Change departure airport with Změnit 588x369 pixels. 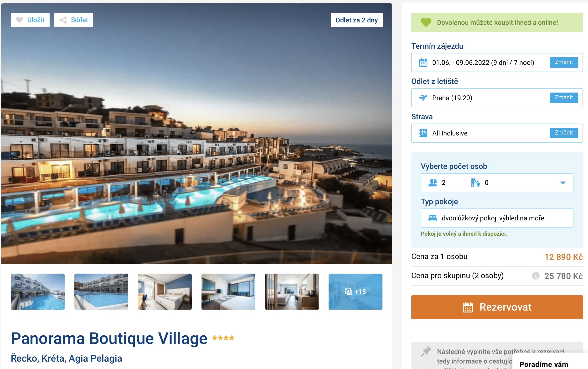click(x=564, y=98)
